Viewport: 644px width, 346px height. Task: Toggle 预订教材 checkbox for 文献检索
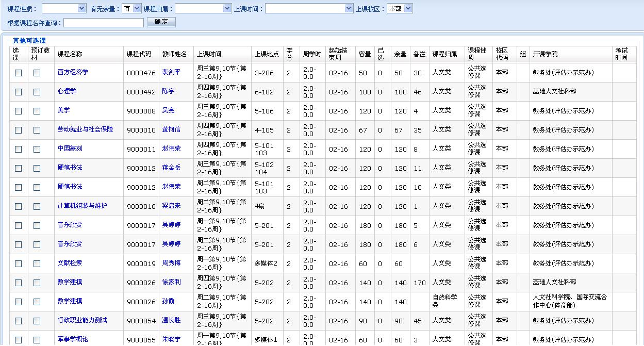click(37, 264)
